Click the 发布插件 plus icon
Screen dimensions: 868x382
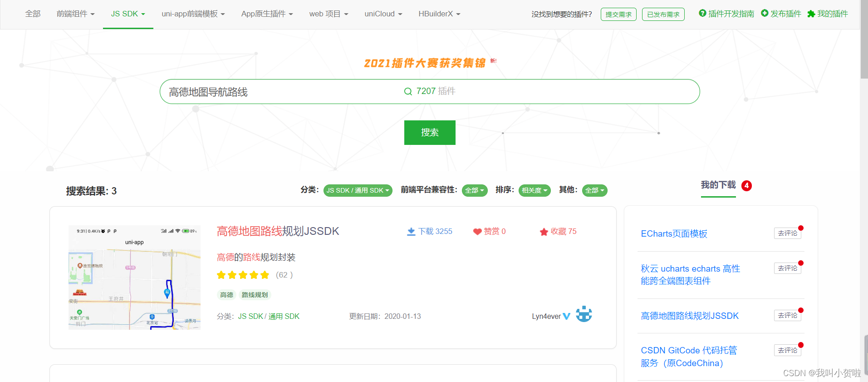pyautogui.click(x=765, y=13)
